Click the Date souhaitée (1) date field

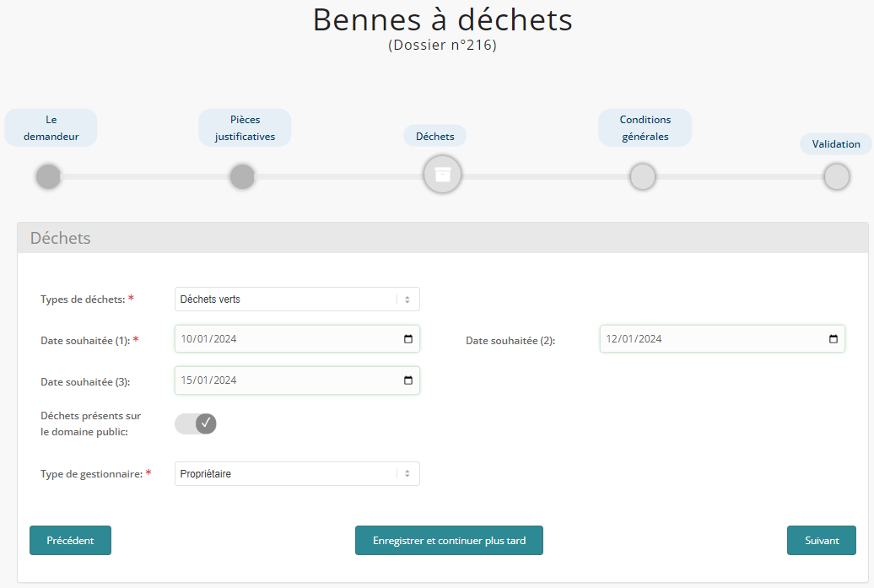click(x=278, y=339)
